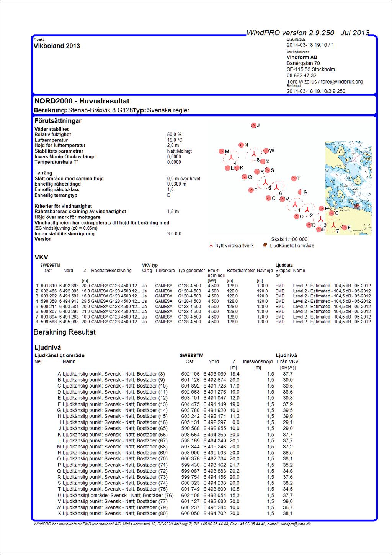Click the "3.0.0.0" version value
The width and height of the screenshot is (392, 555).
pos(174,234)
